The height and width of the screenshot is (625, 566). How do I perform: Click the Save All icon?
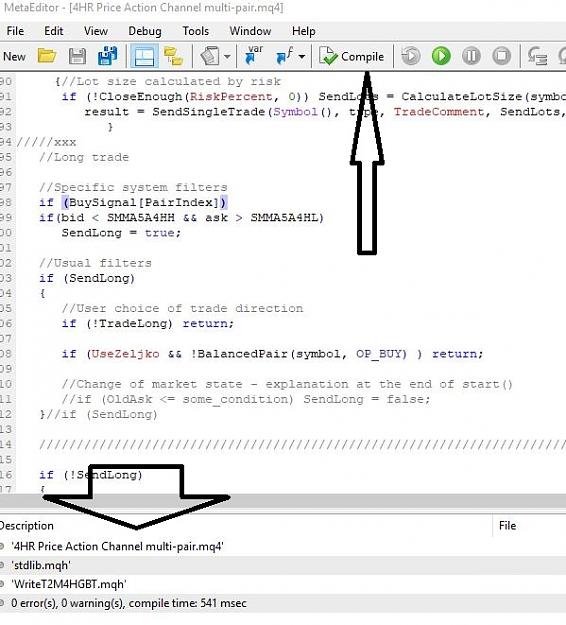point(108,56)
